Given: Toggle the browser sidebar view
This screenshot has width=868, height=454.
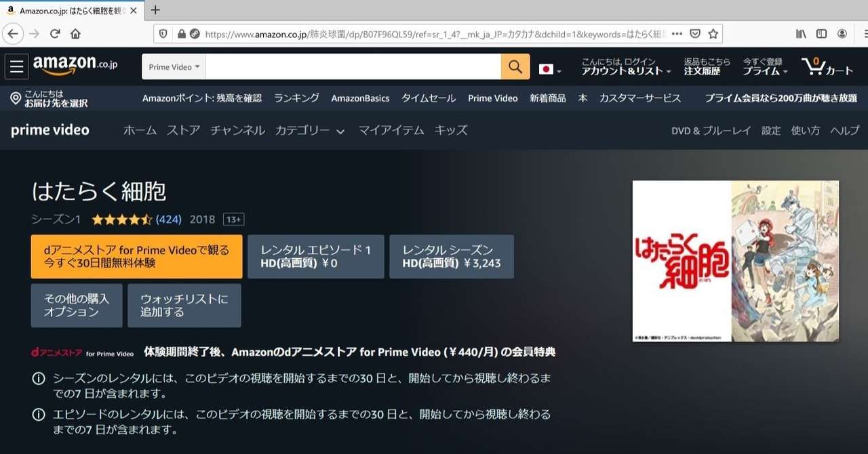Looking at the screenshot, I should 821,33.
